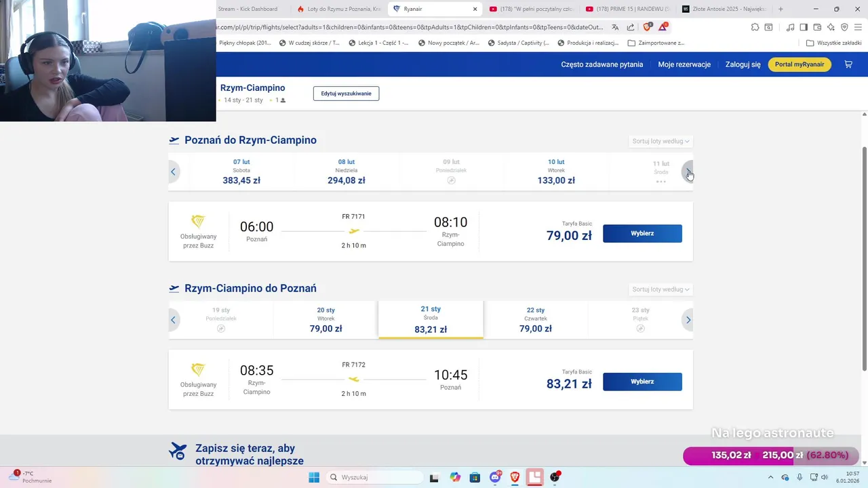Open the Windows Start menu
868x488 pixels.
pyautogui.click(x=314, y=477)
